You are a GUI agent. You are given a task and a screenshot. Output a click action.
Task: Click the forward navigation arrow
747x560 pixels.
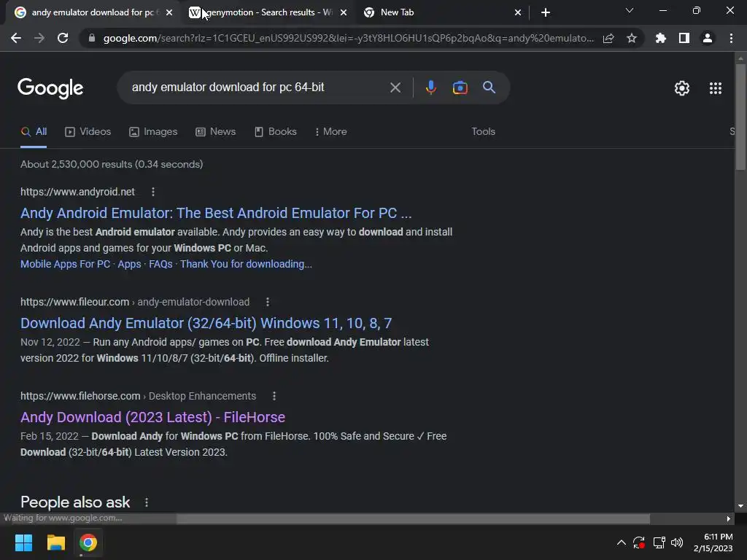pyautogui.click(x=39, y=38)
